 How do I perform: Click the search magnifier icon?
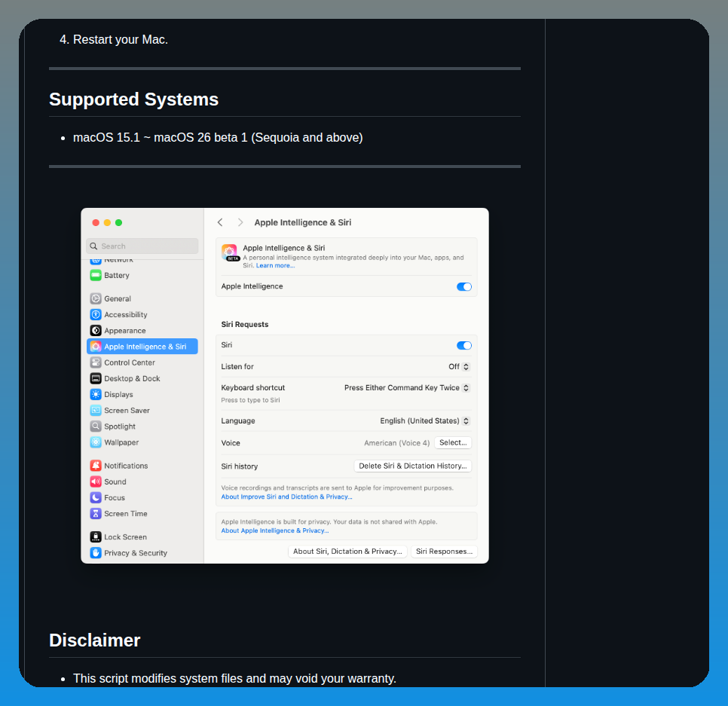93,246
